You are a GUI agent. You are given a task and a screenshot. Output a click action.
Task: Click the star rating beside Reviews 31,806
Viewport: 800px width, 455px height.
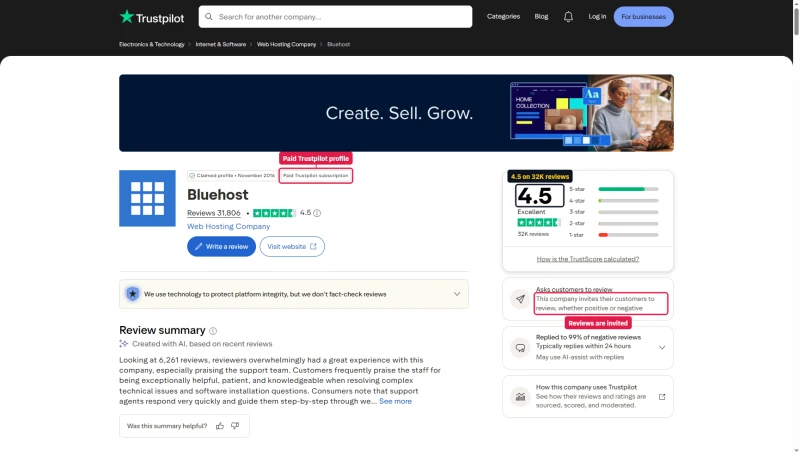[x=274, y=213]
